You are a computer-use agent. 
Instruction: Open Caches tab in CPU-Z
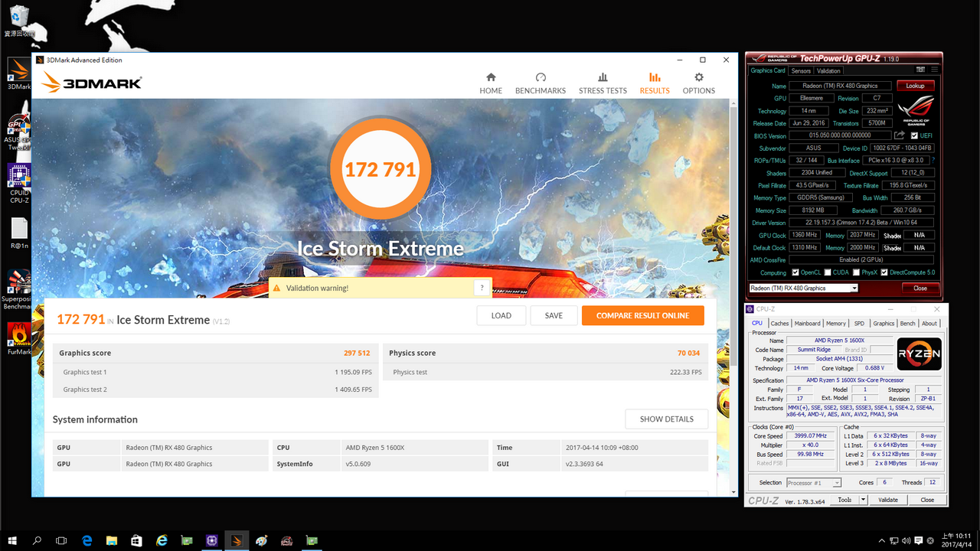click(779, 323)
